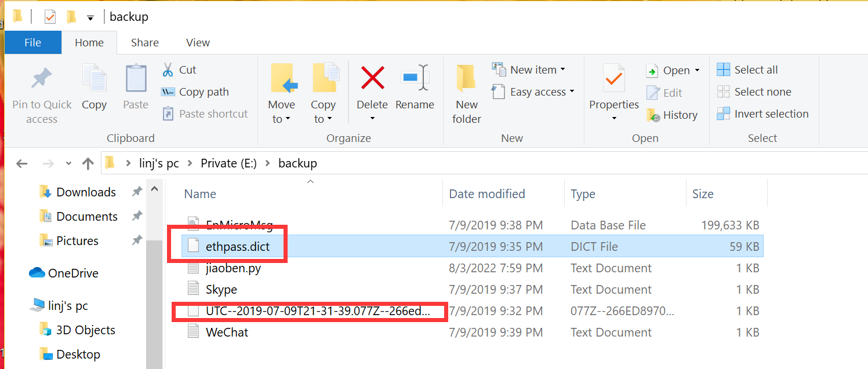
Task: Click the Pin to Quick access icon
Action: coord(42,79)
